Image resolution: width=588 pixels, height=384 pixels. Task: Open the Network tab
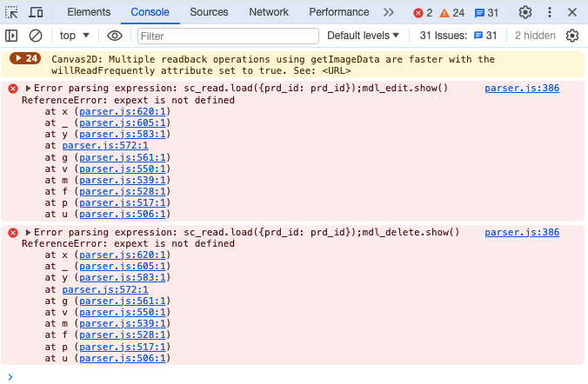[x=269, y=12]
